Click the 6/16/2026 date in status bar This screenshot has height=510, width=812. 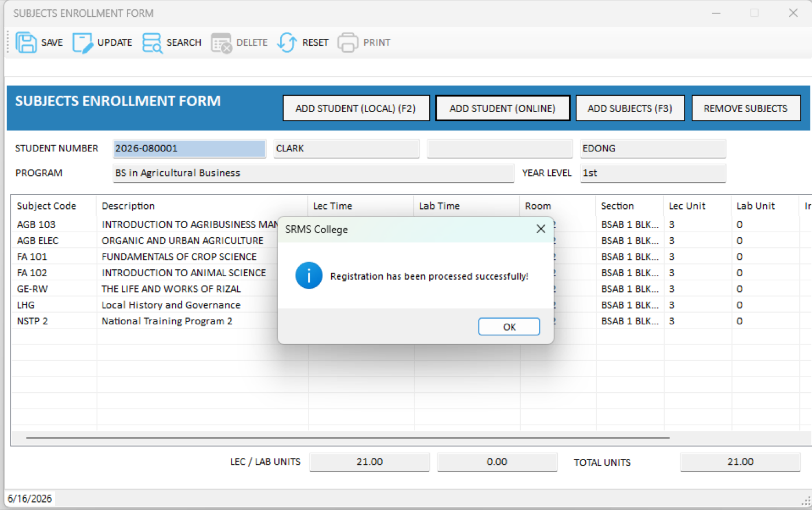[30, 498]
